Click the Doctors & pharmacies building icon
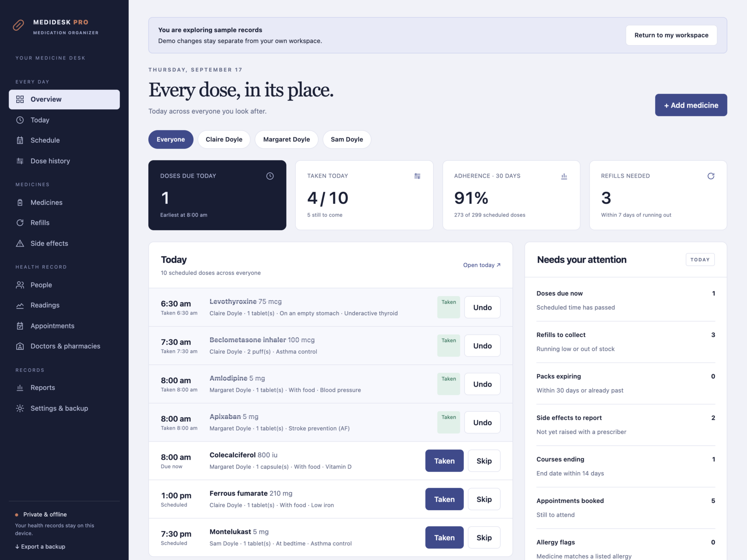This screenshot has height=560, width=747. [x=20, y=346]
